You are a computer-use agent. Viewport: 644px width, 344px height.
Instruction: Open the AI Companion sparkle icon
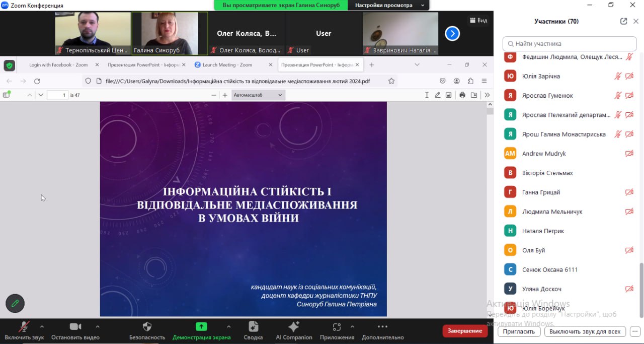(x=294, y=326)
